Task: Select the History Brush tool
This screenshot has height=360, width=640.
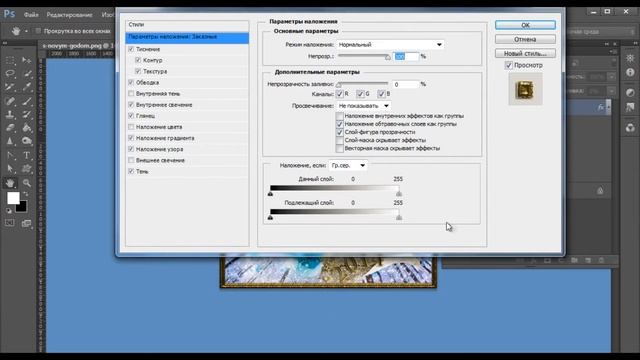Action: [27, 115]
